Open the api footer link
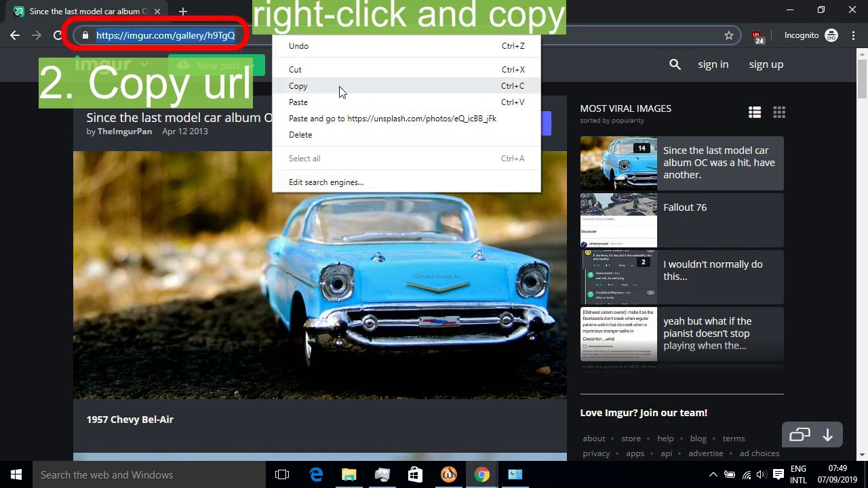This screenshot has width=868, height=488. 667,453
